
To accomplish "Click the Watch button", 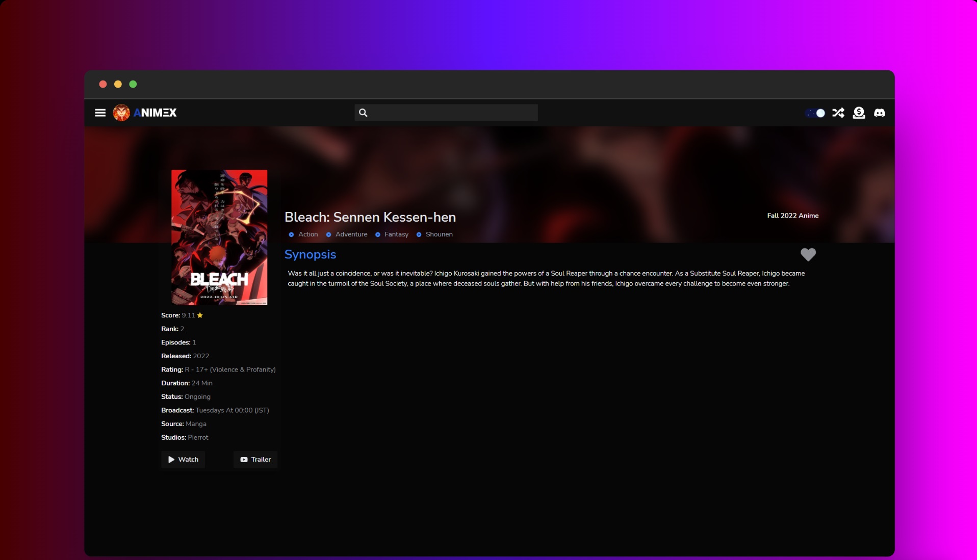I will (x=183, y=460).
